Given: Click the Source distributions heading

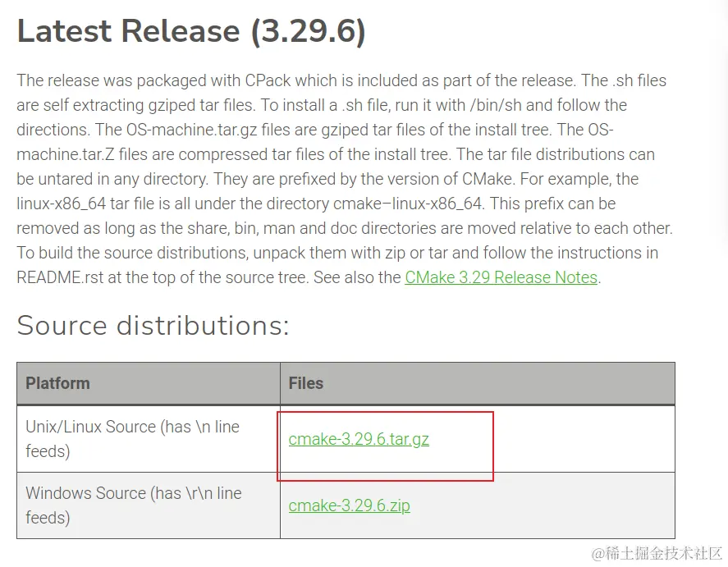Looking at the screenshot, I should click(x=153, y=326).
